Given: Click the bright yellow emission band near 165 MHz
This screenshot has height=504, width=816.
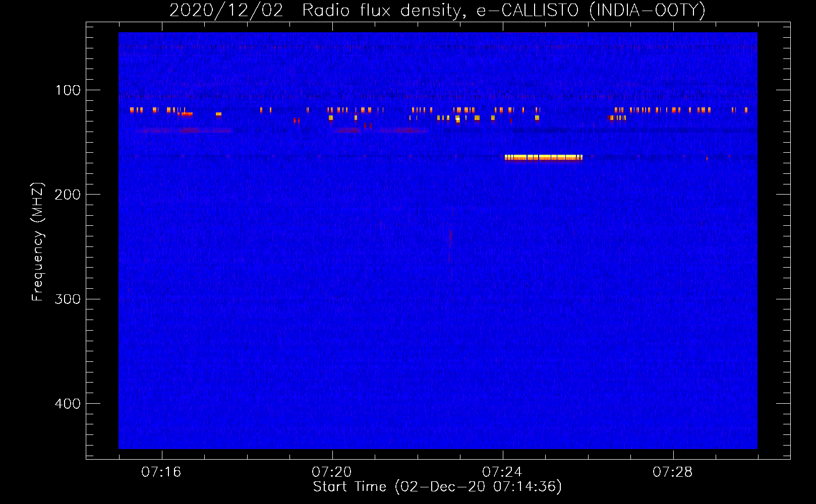Looking at the screenshot, I should 544,158.
